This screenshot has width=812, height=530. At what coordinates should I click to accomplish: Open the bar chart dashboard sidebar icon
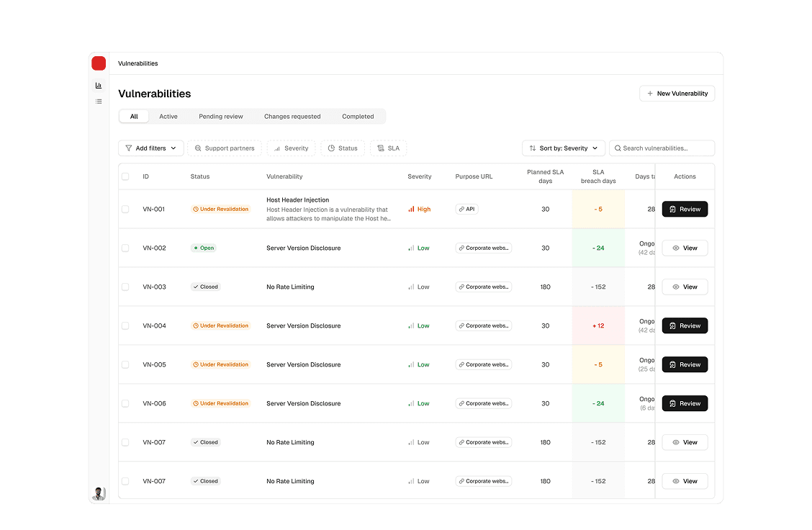pyautogui.click(x=99, y=86)
